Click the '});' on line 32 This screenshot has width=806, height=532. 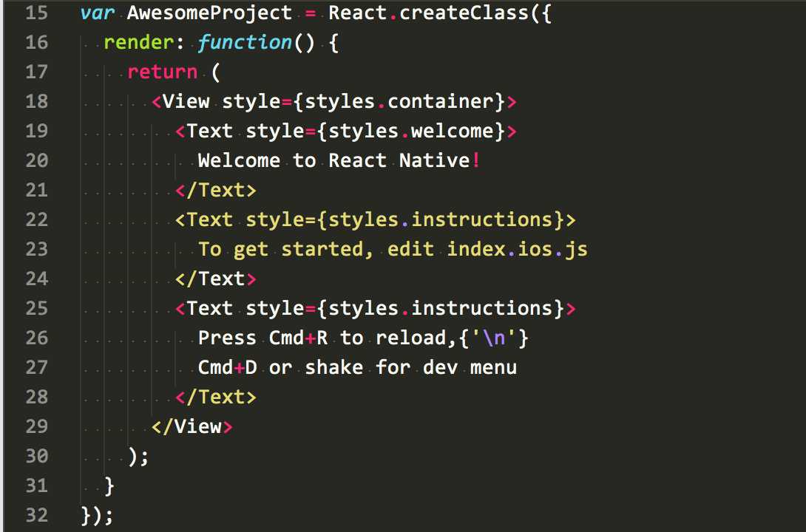click(x=97, y=515)
